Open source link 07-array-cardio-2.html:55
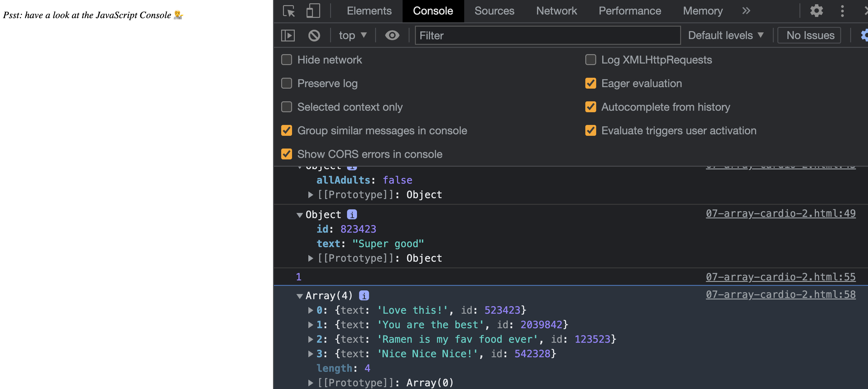The image size is (868, 389). tap(780, 277)
